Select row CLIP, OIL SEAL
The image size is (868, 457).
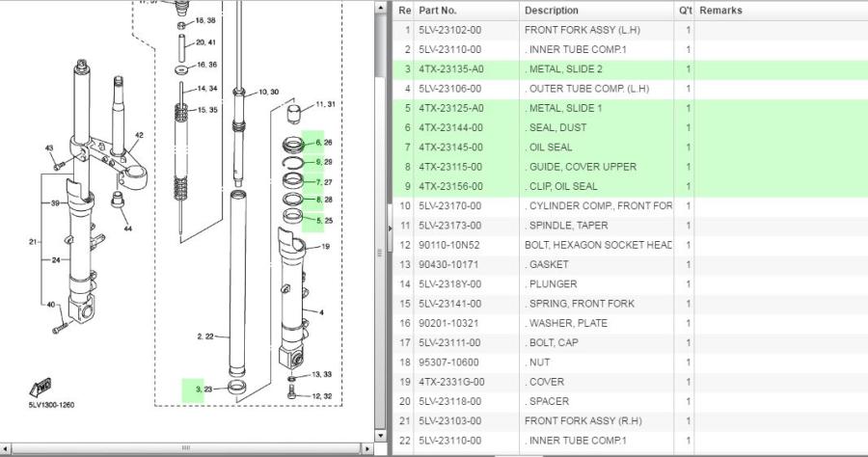tap(631, 186)
